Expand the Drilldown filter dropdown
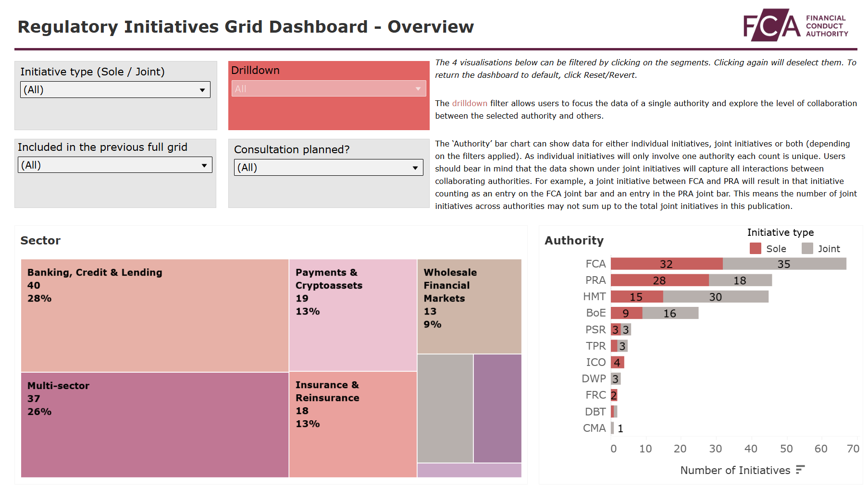 tap(417, 88)
